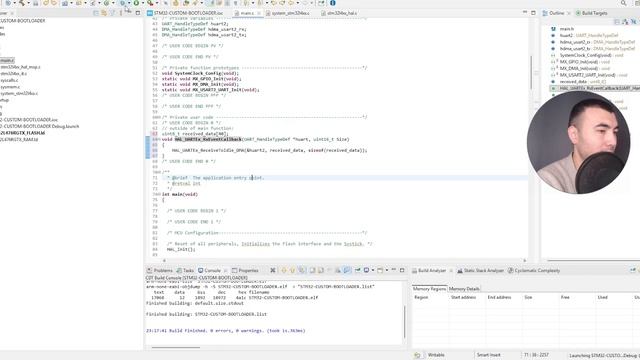Click the green Debug bug icon

(x=122, y=3)
